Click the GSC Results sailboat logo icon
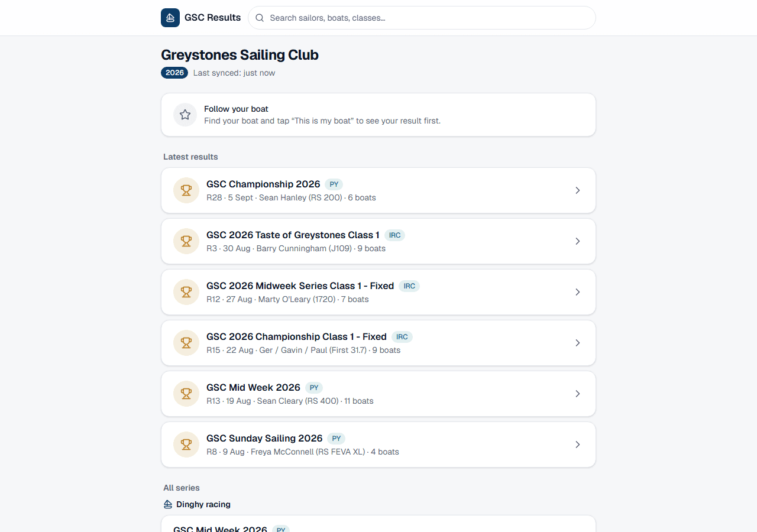 point(170,18)
